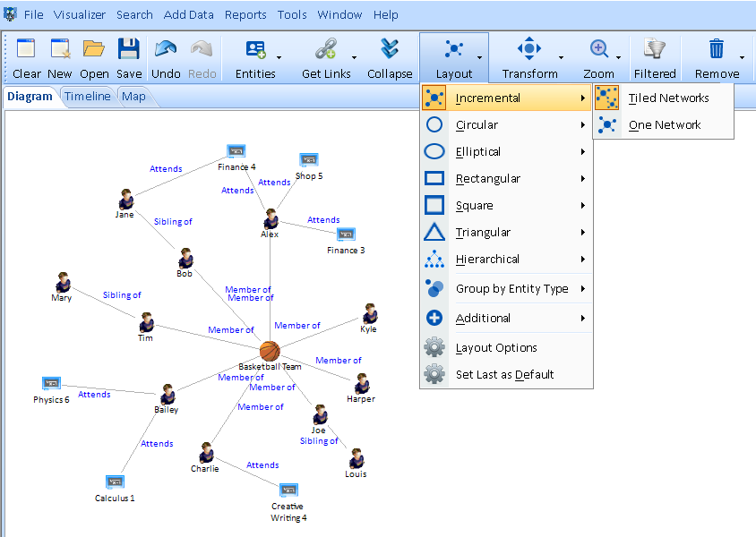The width and height of the screenshot is (756, 537).
Task: Expand the Circular layout submenu
Action: pos(507,125)
